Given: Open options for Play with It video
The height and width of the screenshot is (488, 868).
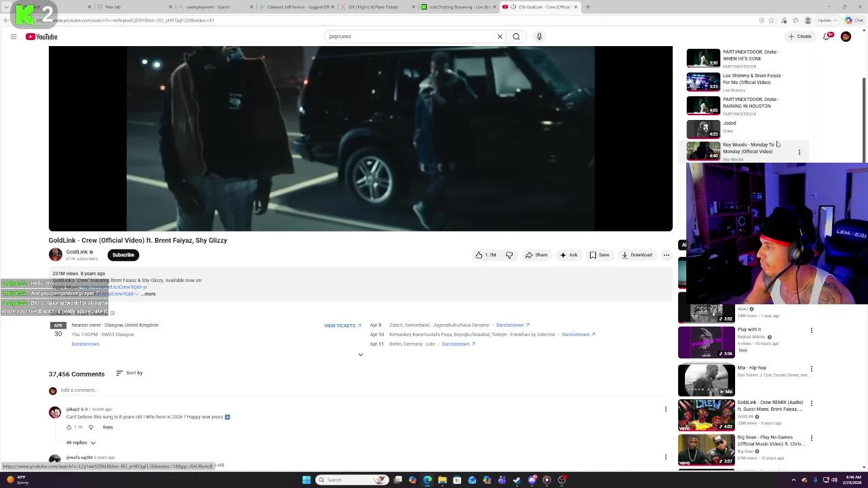Looking at the screenshot, I should (x=812, y=331).
